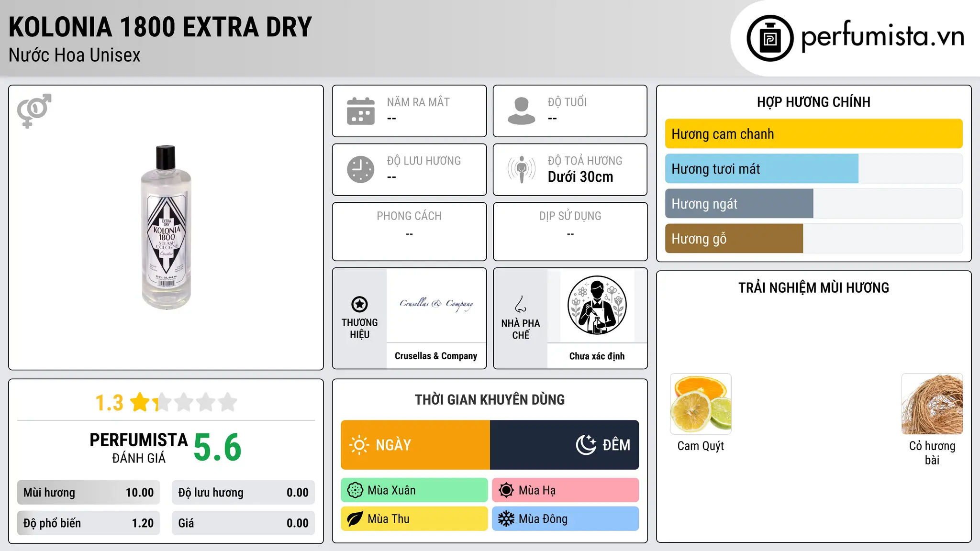Click the Giá 0.00 score row
This screenshot has height=551, width=980.
tap(244, 523)
